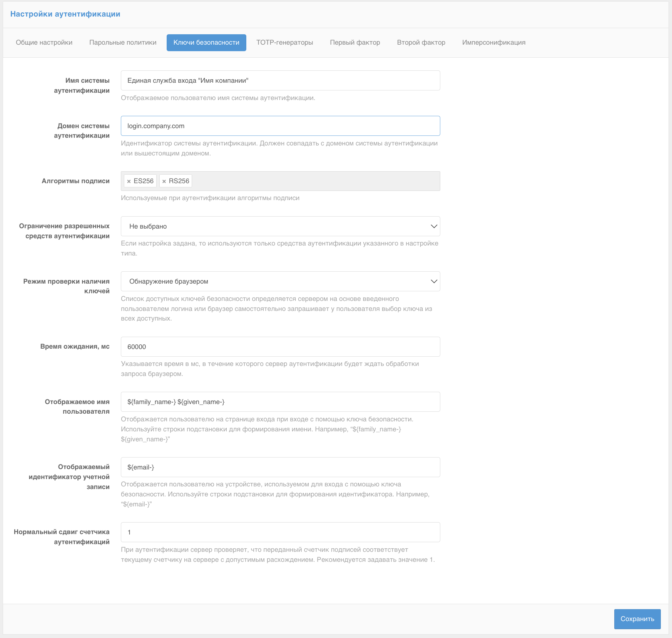Click the displayed user name template field
This screenshot has width=672, height=638.
[280, 402]
